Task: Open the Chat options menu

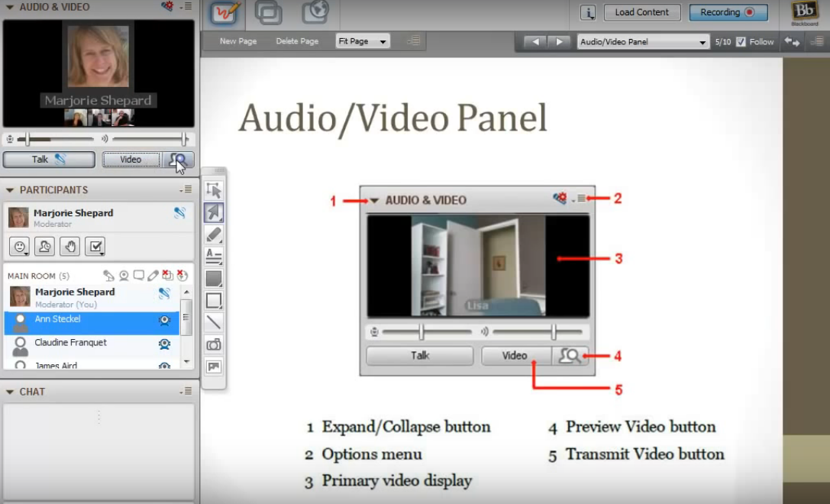Action: [x=186, y=391]
